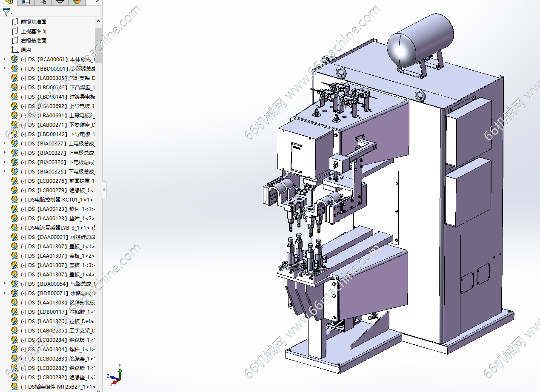This screenshot has width=540, height=392.
Task: Expand the BCA00061 本体总成 assembly
Action: (x=5, y=59)
